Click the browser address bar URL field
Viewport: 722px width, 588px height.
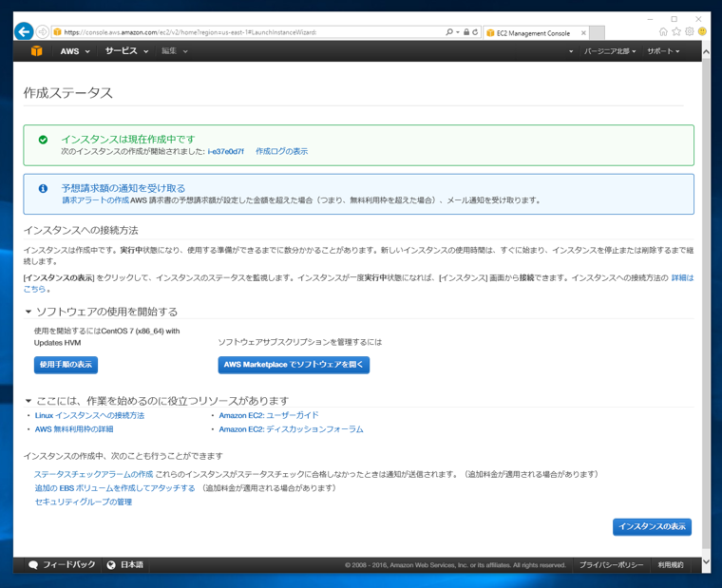tap(249, 32)
